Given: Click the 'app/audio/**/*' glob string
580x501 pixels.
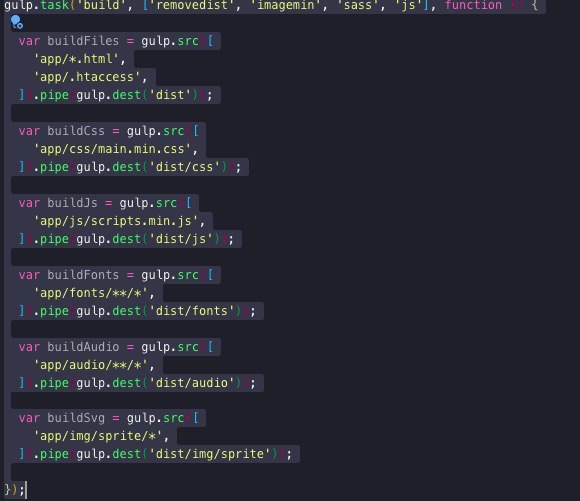Looking at the screenshot, I should click(x=91, y=365).
